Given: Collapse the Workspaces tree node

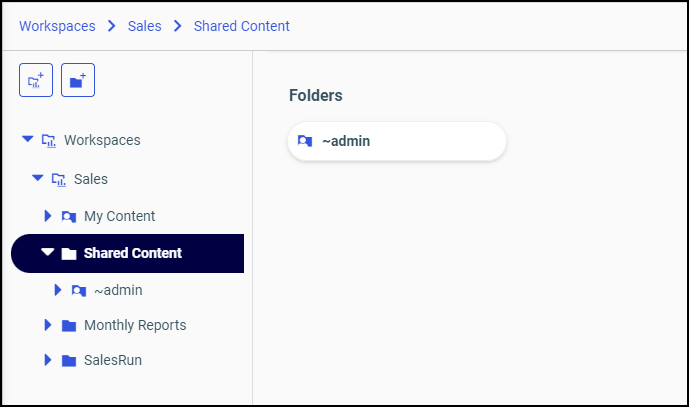Looking at the screenshot, I should coord(28,140).
